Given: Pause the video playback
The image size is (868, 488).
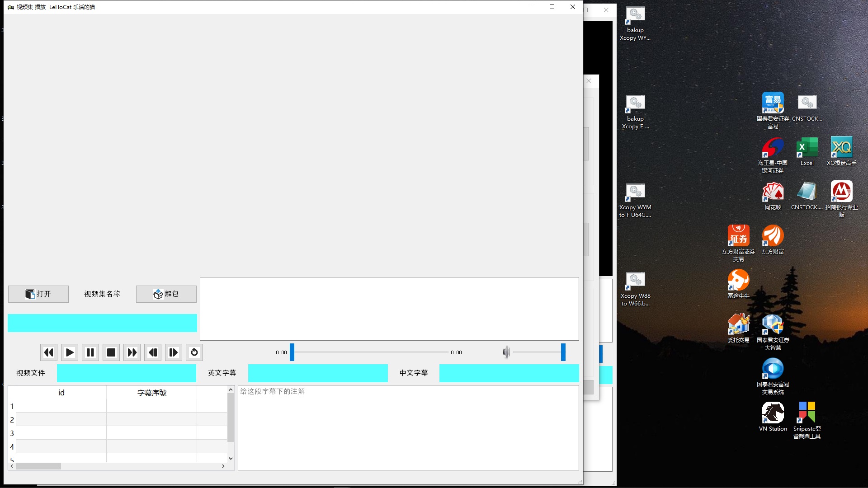Looking at the screenshot, I should 90,352.
